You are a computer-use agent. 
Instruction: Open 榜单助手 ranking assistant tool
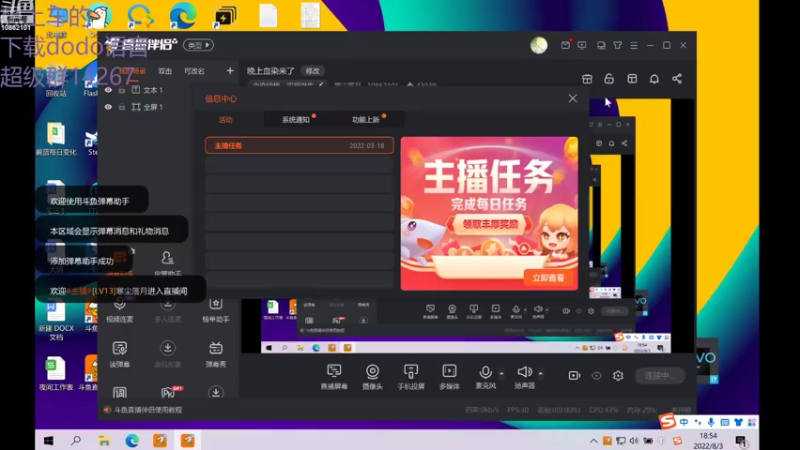click(x=216, y=309)
